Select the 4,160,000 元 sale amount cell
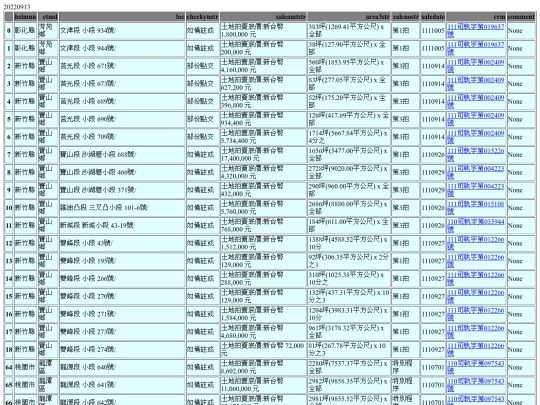The width and height of the screenshot is (540, 405). pos(263,66)
